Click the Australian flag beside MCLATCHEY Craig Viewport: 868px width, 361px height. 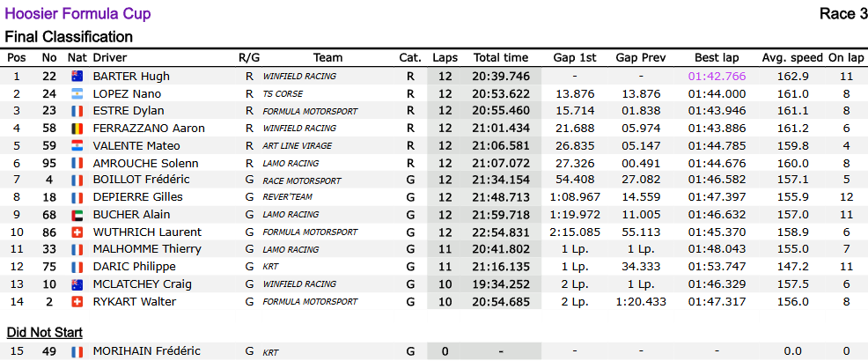point(77,284)
